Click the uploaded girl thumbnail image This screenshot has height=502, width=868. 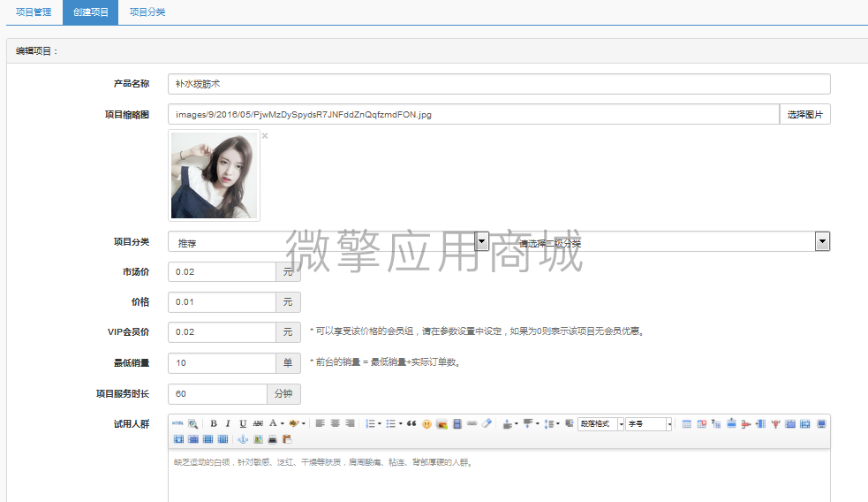point(214,175)
